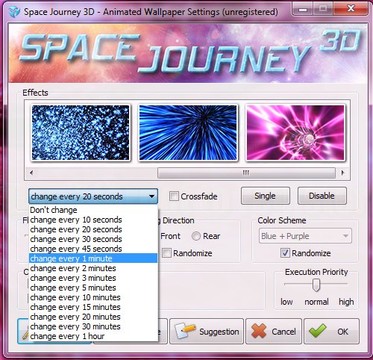Select the Rear radio button
This screenshot has width=373, height=360.
(x=196, y=236)
